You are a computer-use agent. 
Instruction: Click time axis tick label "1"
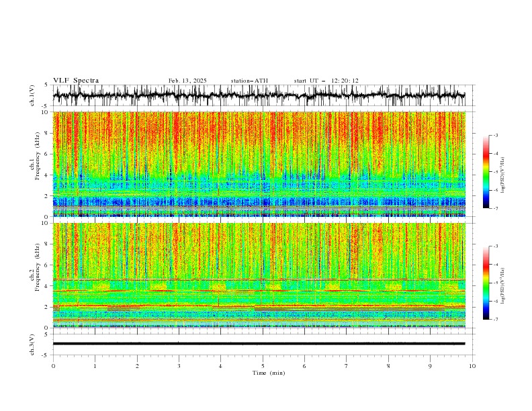[x=95, y=366]
